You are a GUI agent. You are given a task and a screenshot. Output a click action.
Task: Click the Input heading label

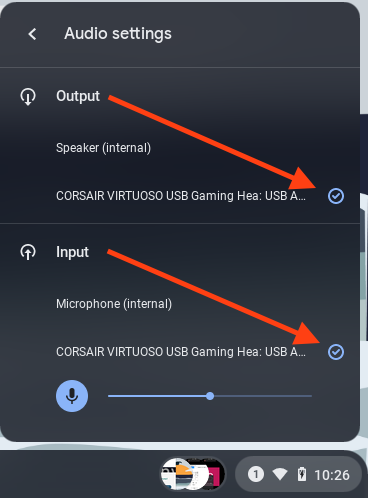point(72,252)
